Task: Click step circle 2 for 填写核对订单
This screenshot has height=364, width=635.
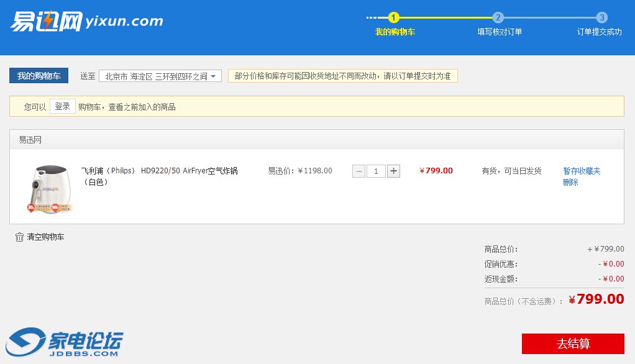Action: coord(498,19)
